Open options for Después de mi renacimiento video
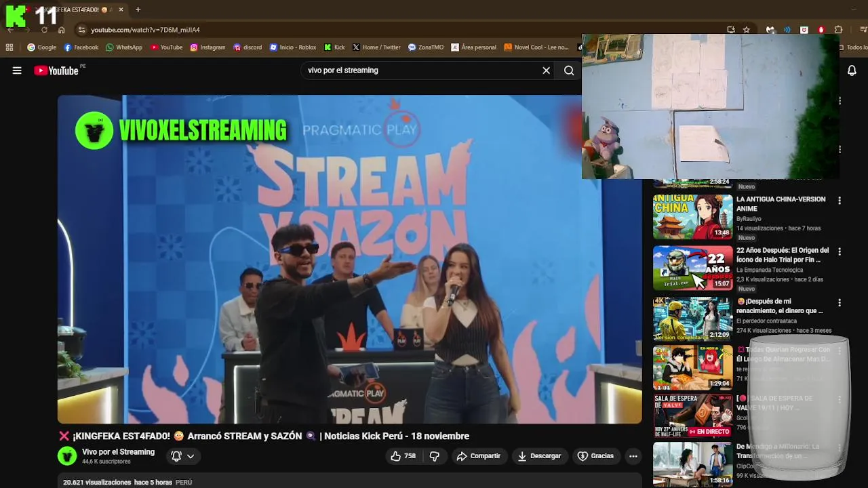This screenshot has height=488, width=868. click(840, 303)
